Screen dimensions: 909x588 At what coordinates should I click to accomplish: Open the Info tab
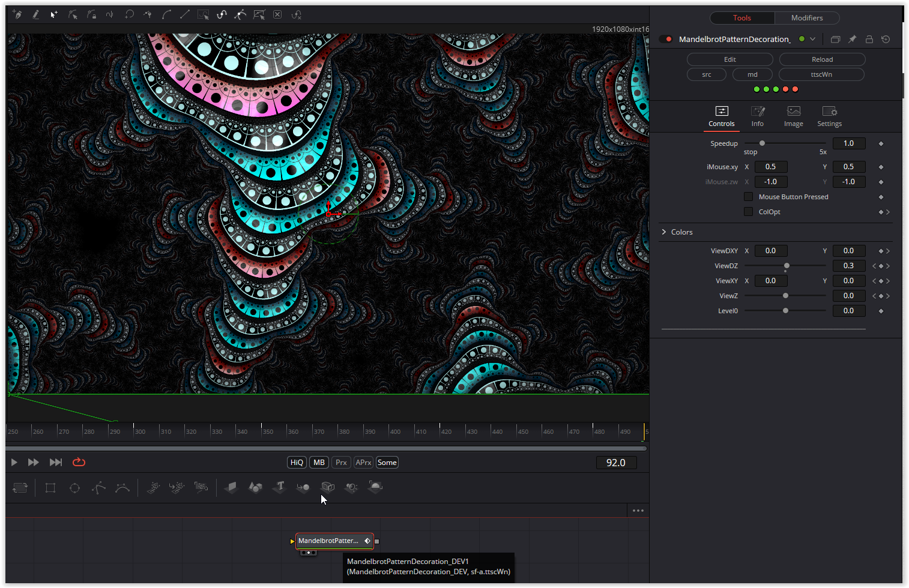(757, 116)
